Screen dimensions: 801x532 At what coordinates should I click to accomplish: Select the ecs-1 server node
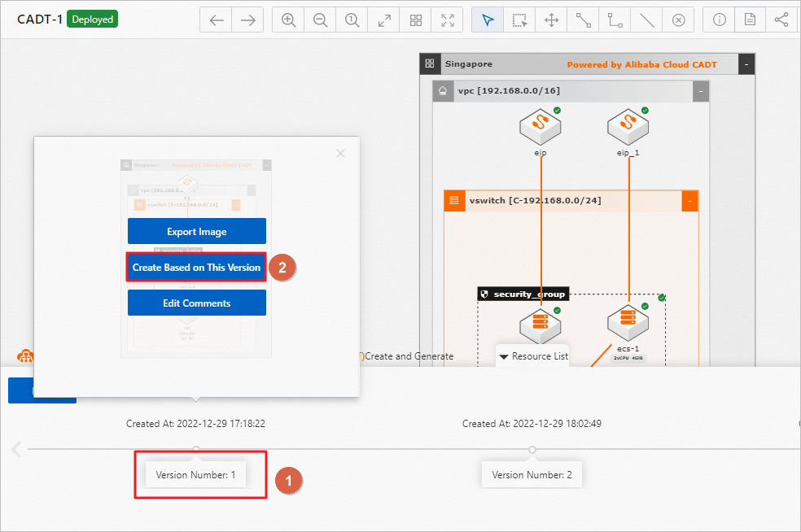(628, 324)
